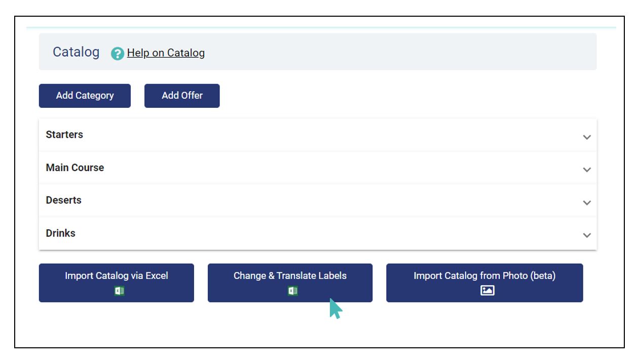Click the Add Offer button
This screenshot has width=637, height=364.
(182, 96)
